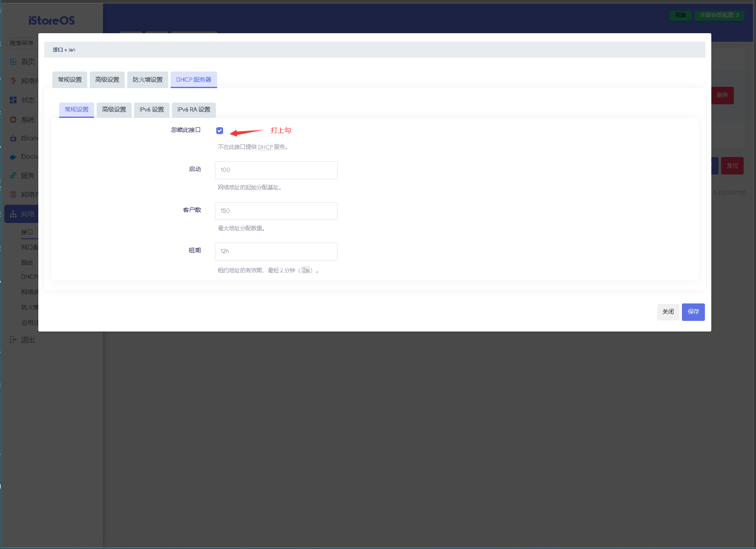756x549 pixels.
Task: Click the 租期 lease time field
Action: pyautogui.click(x=276, y=251)
